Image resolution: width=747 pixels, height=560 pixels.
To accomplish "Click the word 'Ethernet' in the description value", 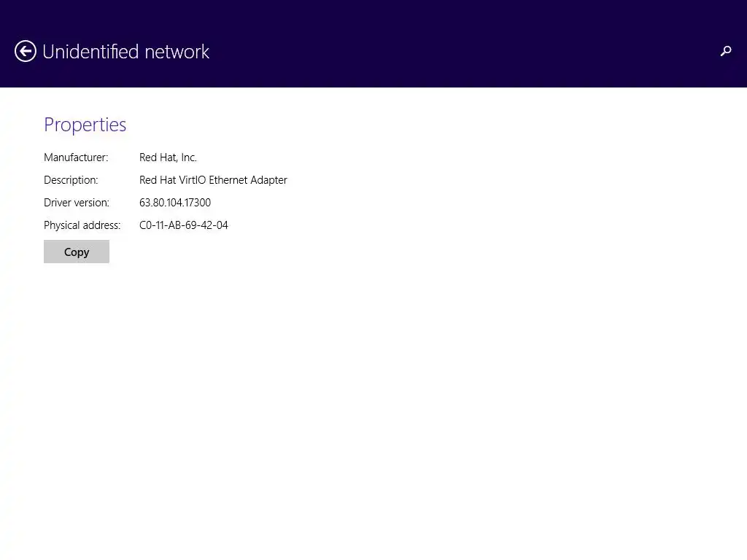I will 228,180.
